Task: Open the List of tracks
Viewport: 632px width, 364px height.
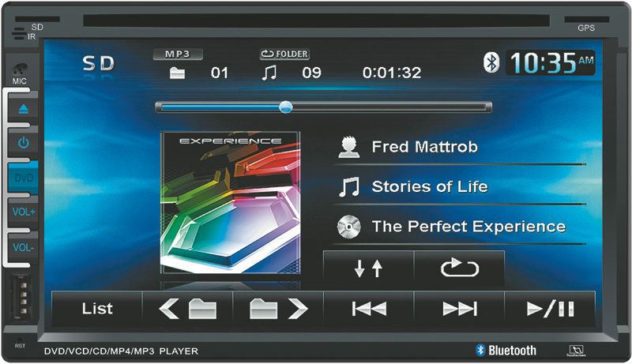Action: click(97, 309)
